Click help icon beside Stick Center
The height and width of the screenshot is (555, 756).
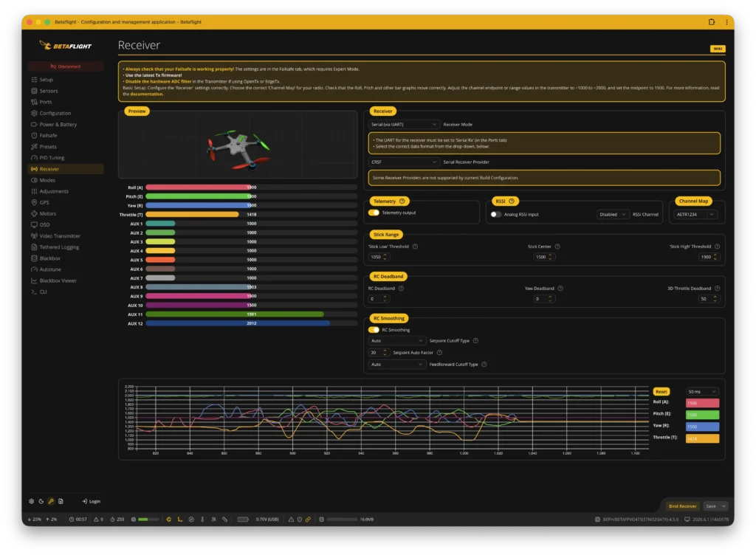(x=557, y=247)
